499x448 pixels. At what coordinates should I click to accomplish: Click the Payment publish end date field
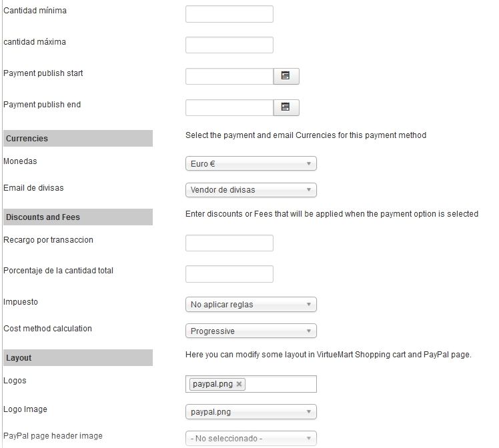(x=229, y=107)
